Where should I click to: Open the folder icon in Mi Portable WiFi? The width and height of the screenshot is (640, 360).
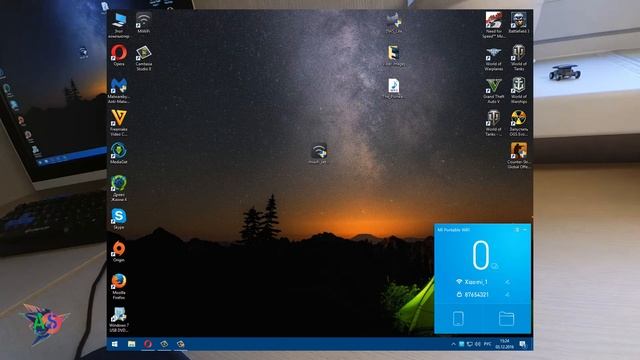click(x=506, y=318)
